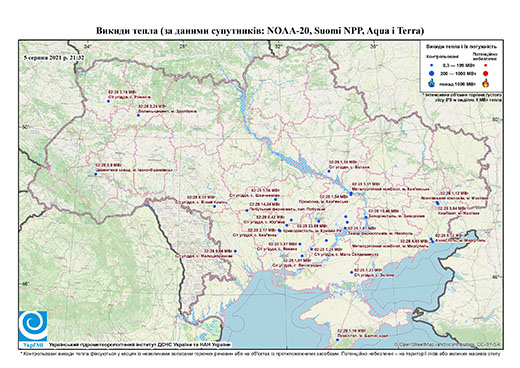Select the blue marker in Crimea near Bakhchysarai
Image resolution: width=520 pixels, height=368 pixels.
click(337, 340)
